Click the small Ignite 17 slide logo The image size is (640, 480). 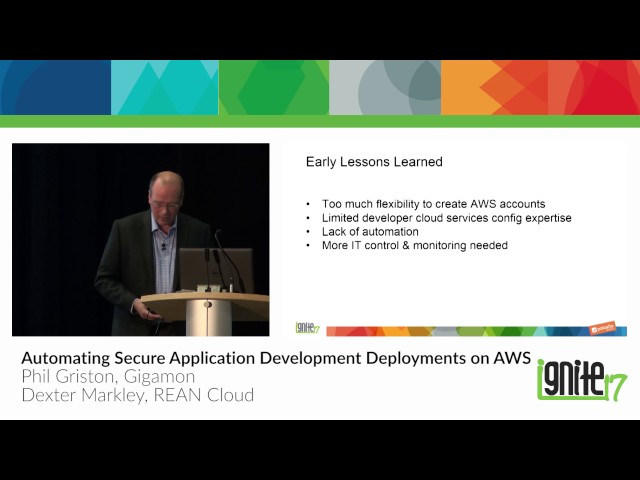click(307, 328)
